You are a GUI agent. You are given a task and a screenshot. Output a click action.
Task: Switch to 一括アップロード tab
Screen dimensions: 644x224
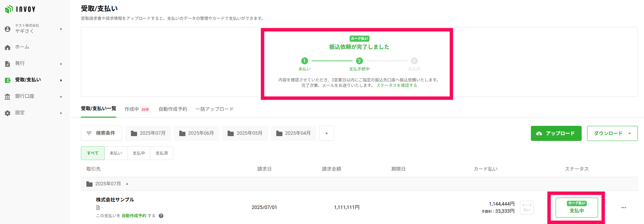tap(215, 109)
